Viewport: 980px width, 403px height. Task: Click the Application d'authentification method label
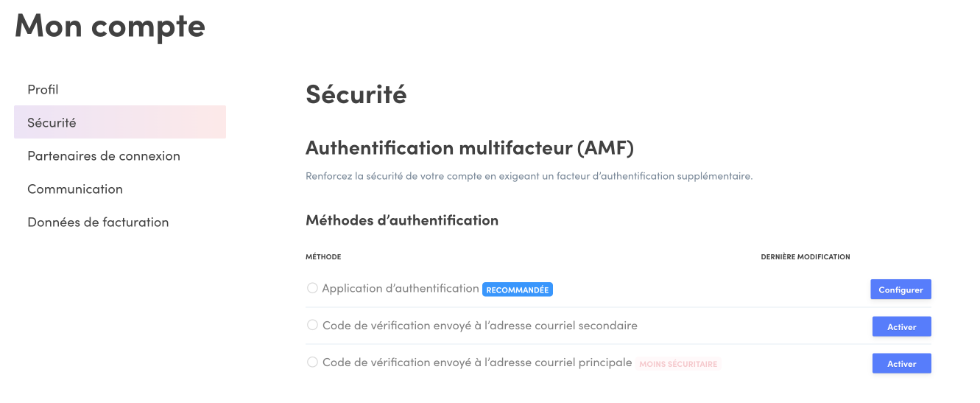tap(401, 289)
